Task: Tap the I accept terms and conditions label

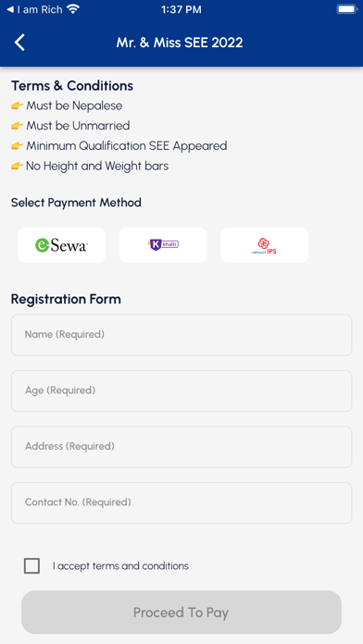Action: [120, 566]
